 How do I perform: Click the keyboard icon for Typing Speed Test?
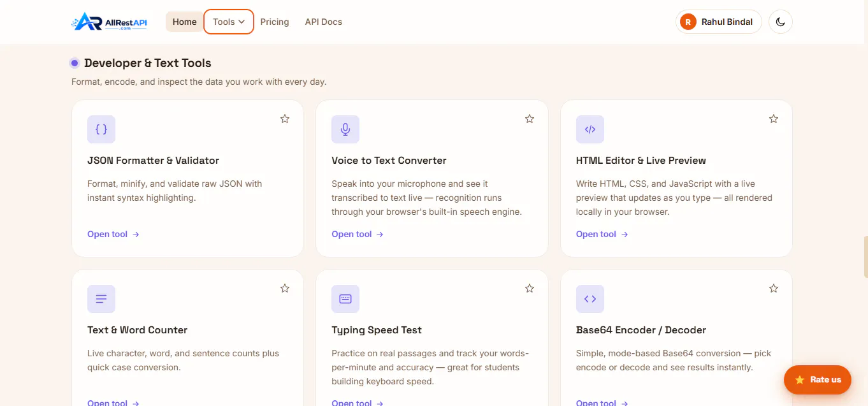345,299
